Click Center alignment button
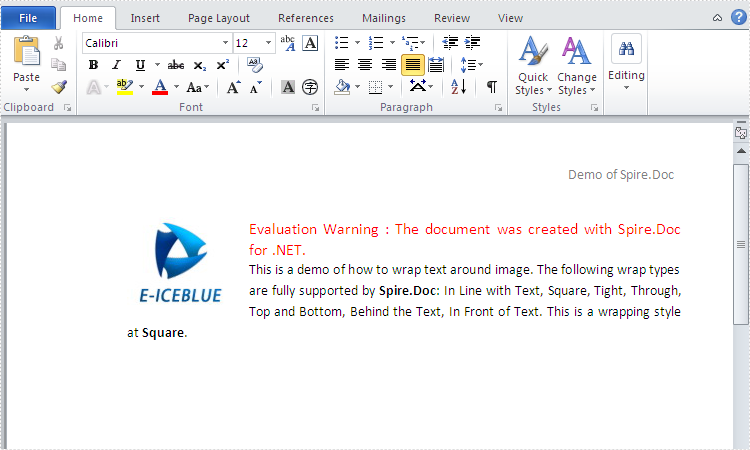750x450 pixels. 365,65
